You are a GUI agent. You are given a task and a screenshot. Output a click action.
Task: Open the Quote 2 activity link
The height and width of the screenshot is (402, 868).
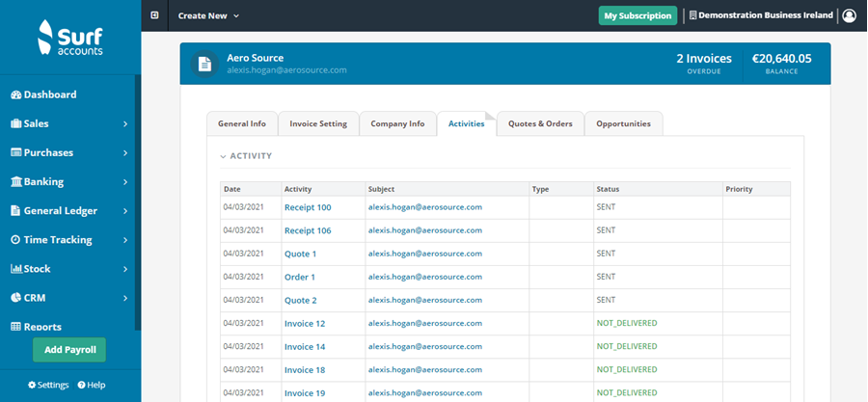tap(301, 300)
